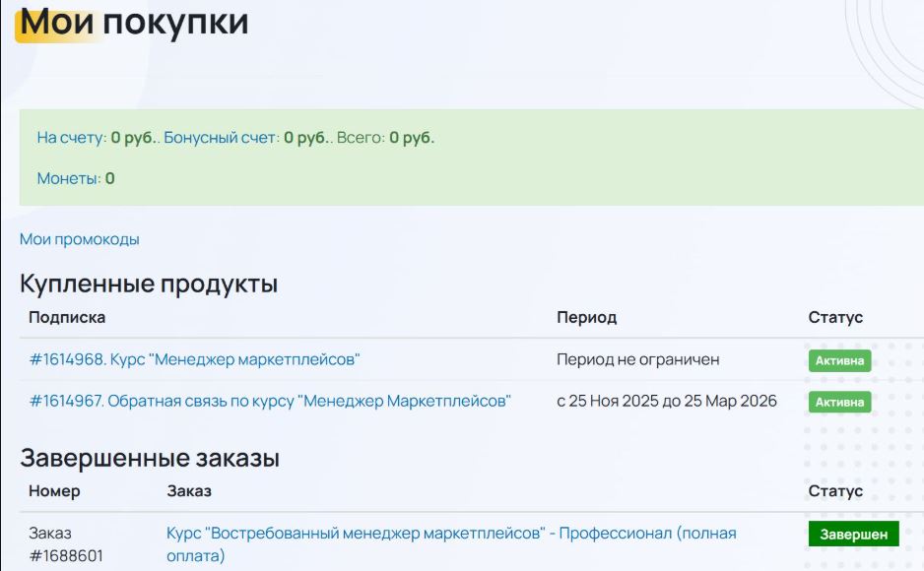The image size is (924, 571).
Task: Click the "Монеты: 0" coins counter
Action: (76, 178)
